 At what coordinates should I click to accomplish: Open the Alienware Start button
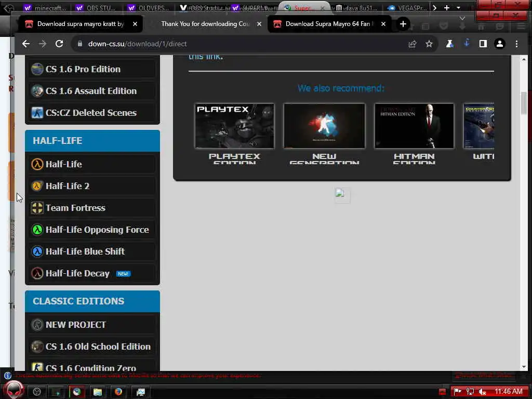(x=14, y=390)
